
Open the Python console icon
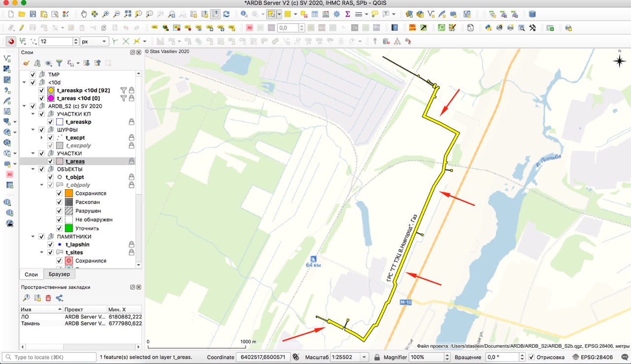click(x=488, y=28)
